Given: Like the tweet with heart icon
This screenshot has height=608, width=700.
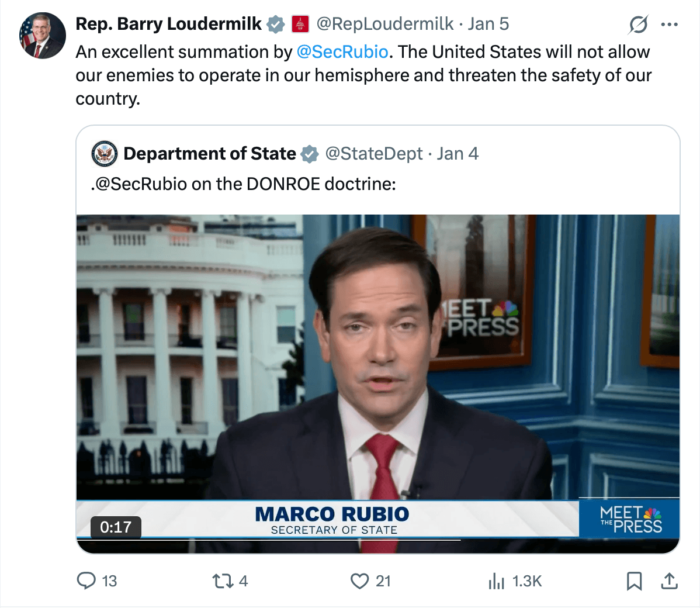Looking at the screenshot, I should (359, 581).
